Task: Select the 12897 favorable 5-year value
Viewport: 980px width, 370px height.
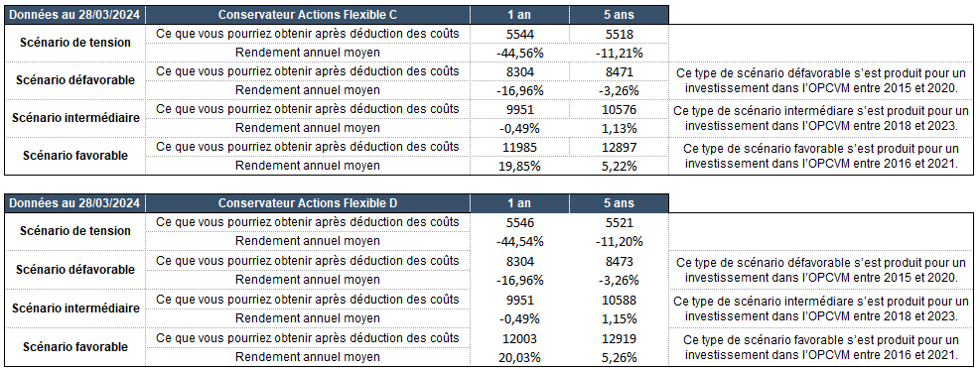Action: click(619, 147)
